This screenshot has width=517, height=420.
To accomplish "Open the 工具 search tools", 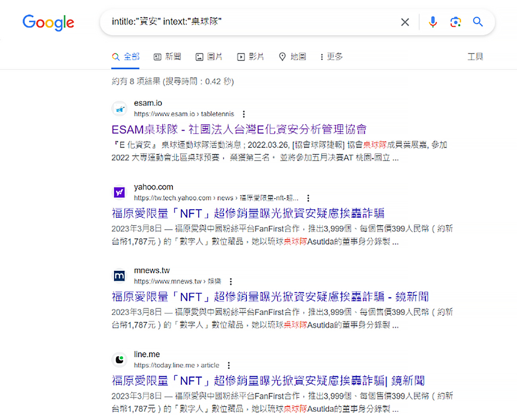I will pos(475,57).
